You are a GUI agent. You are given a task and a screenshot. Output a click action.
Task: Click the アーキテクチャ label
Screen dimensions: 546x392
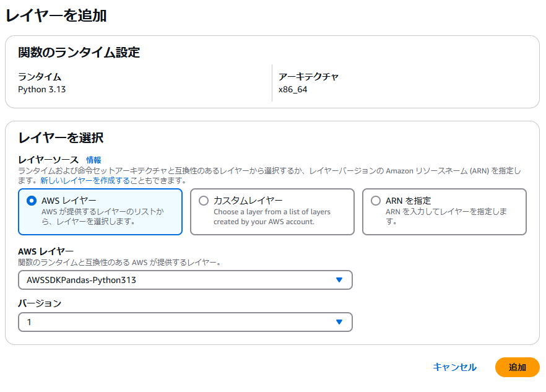[x=308, y=77]
